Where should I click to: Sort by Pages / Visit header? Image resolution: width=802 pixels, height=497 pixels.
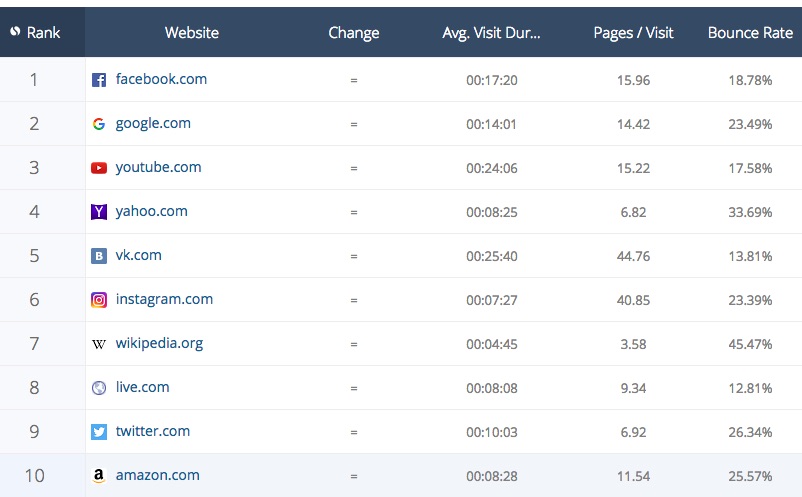[633, 33]
